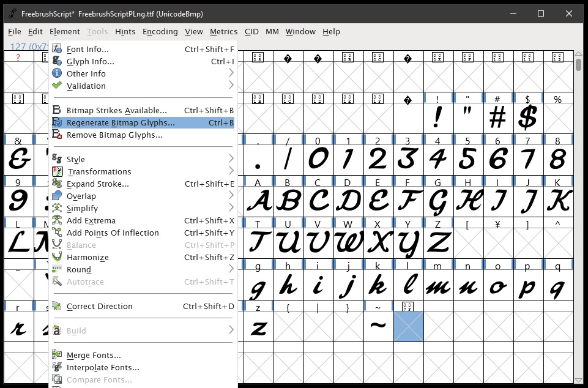Screen dimensions: 588x388
Task: Open the Hints menu
Action: click(125, 32)
